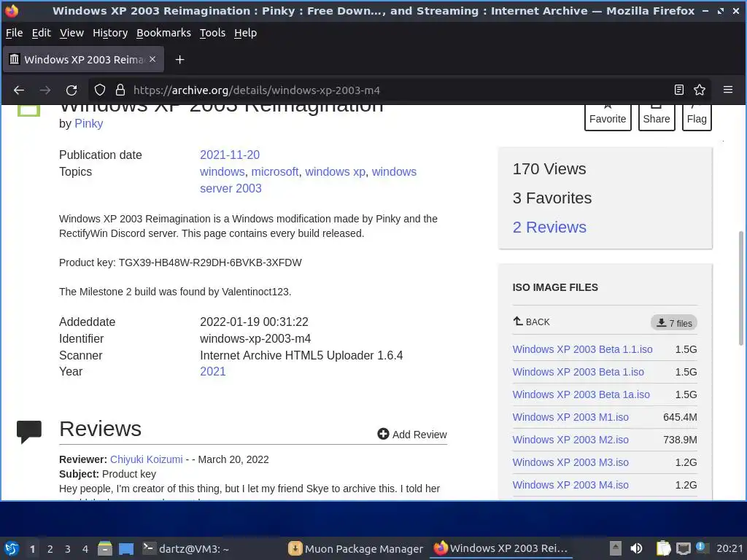
Task: Bookmark this page with the star icon
Action: [700, 90]
